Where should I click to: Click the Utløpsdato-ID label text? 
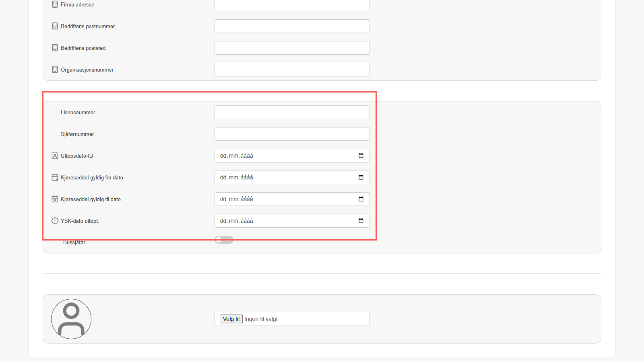click(x=77, y=156)
